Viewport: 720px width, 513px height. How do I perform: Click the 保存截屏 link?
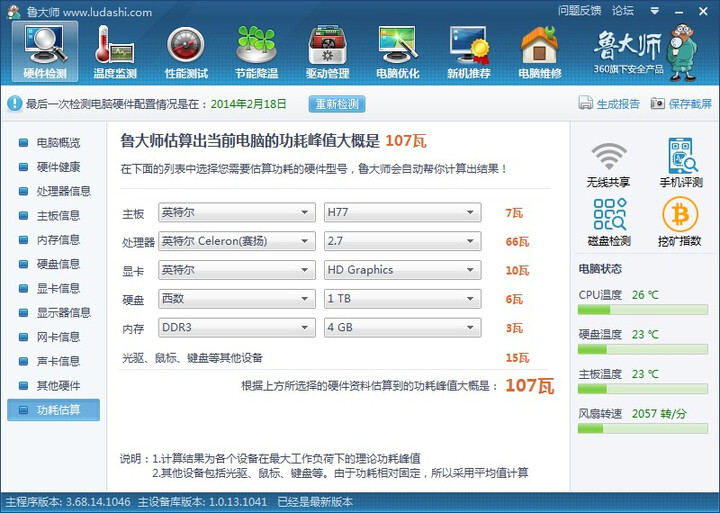[690, 104]
